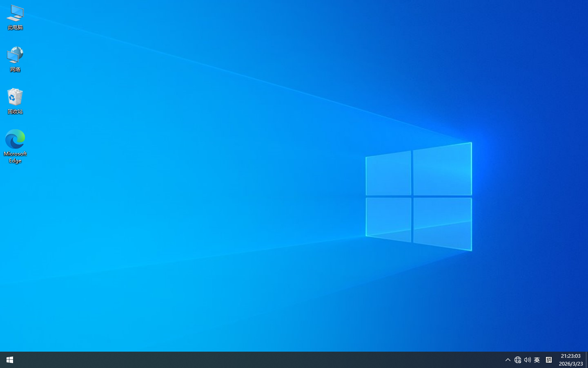Click the date 2026/3/23 in the taskbar

[570, 364]
